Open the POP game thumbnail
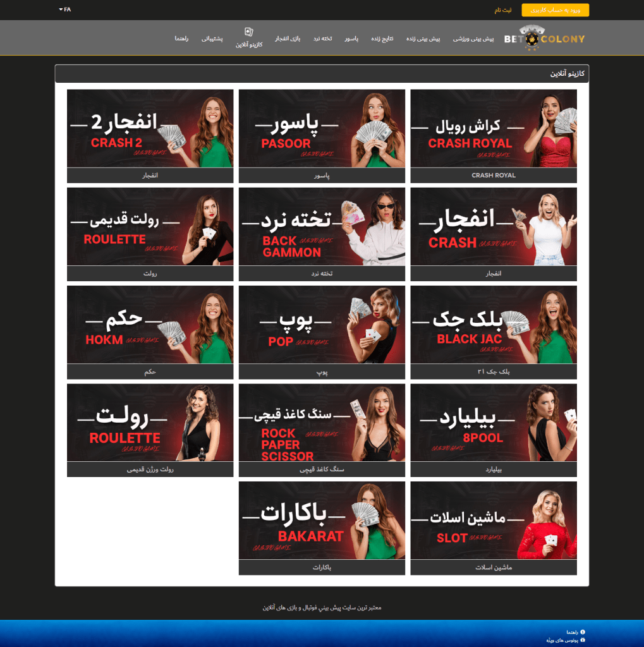The width and height of the screenshot is (644, 647). [x=322, y=325]
